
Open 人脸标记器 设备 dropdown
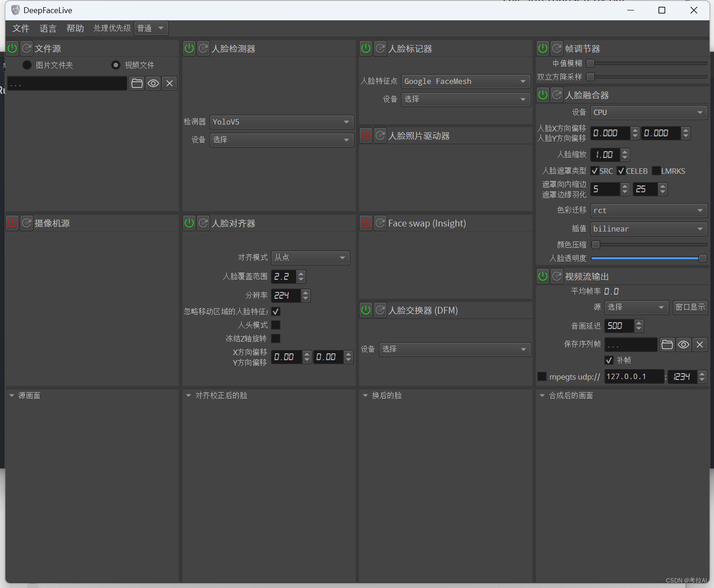click(466, 99)
